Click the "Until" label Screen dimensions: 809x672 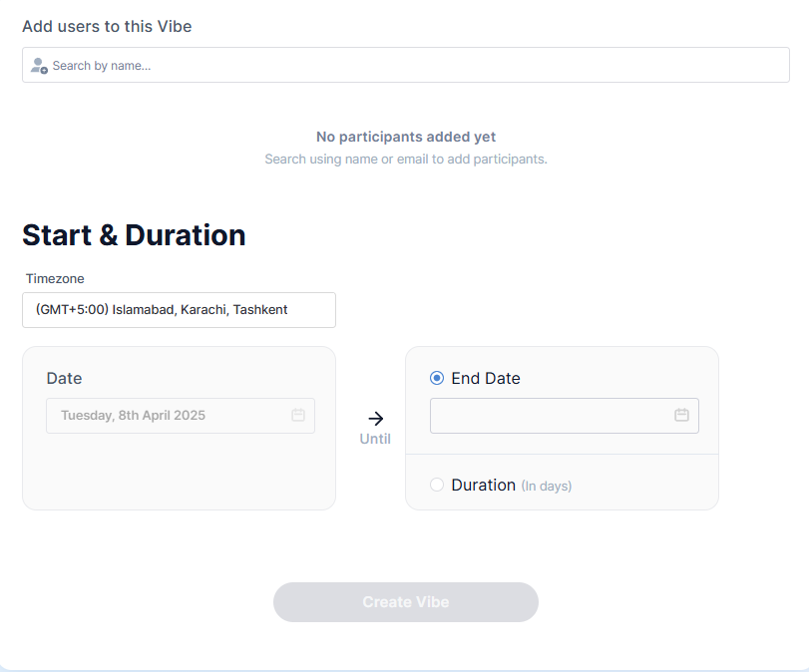[x=375, y=439]
